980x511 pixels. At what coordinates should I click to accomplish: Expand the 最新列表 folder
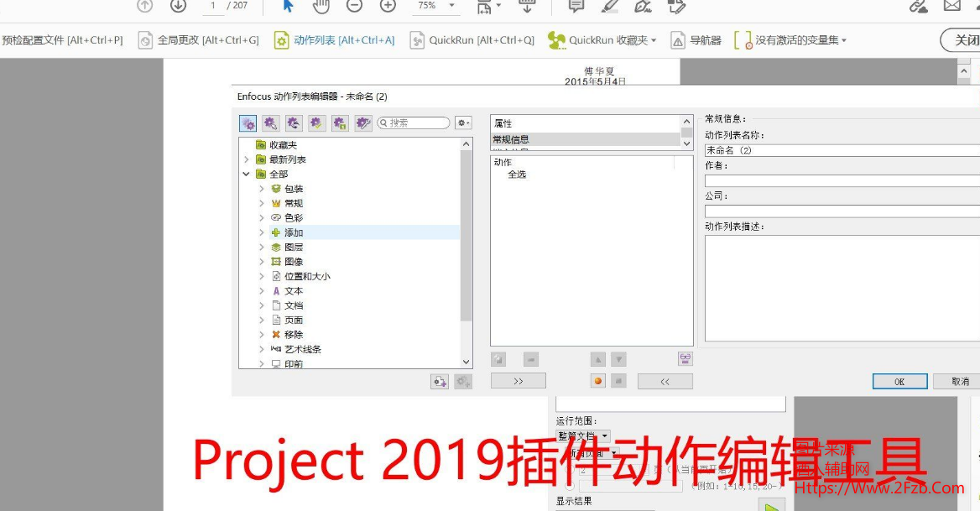(x=246, y=159)
